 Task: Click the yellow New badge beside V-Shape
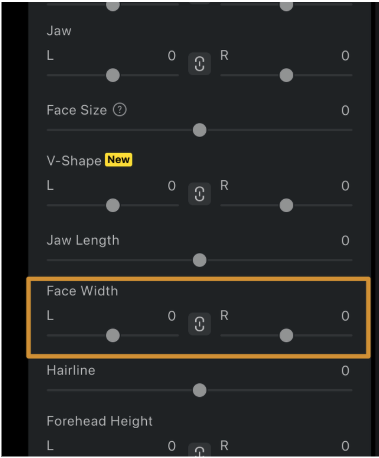pyautogui.click(x=119, y=160)
